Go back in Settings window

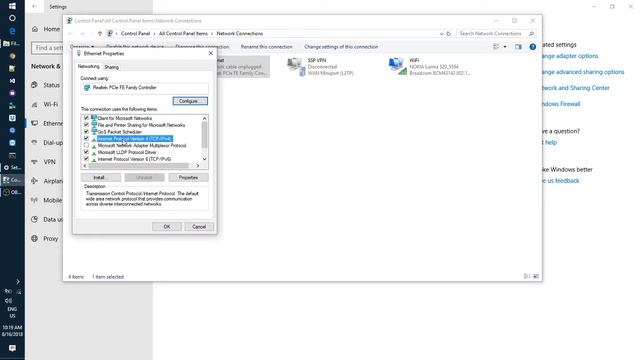click(x=35, y=7)
